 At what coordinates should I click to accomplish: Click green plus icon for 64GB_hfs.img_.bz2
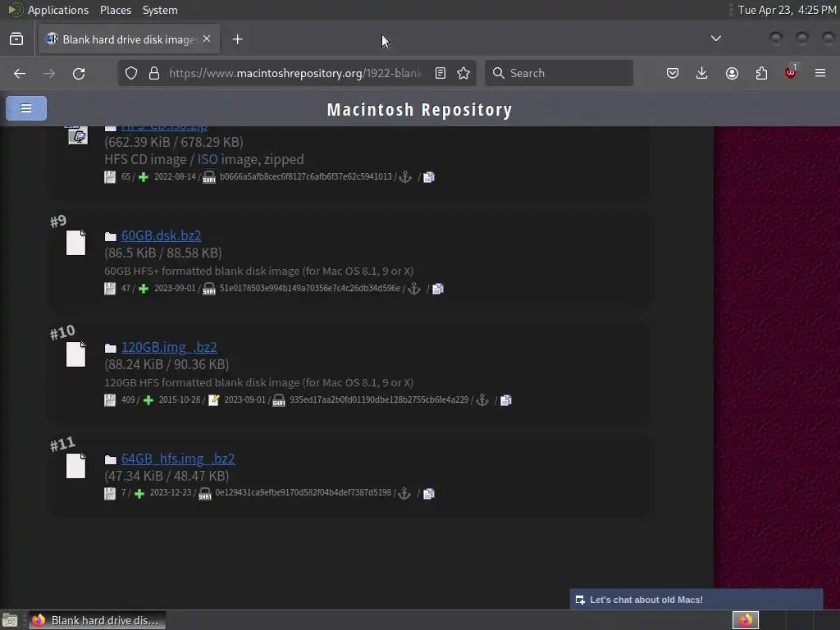click(x=139, y=493)
